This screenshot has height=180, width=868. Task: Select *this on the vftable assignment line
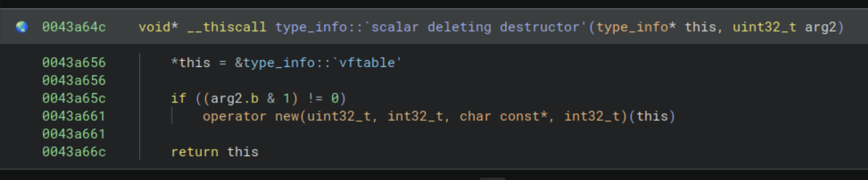tap(191, 63)
